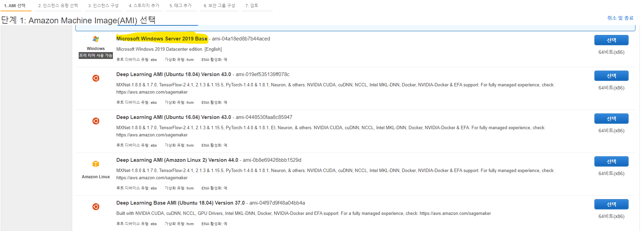Viewport: 644px width, 231px height.
Task: Click 'Deep Learning AMI (Ubuntu 16.04) Version 43.0' title
Action: pyautogui.click(x=174, y=117)
